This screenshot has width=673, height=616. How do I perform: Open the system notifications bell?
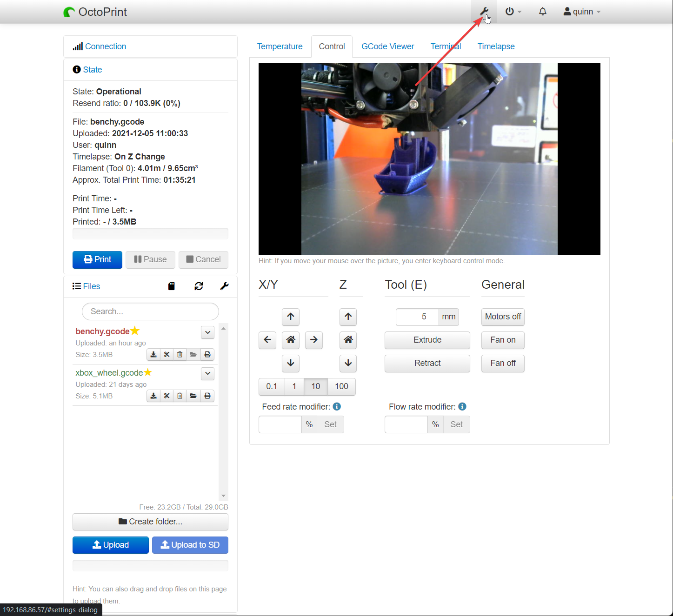pyautogui.click(x=542, y=11)
